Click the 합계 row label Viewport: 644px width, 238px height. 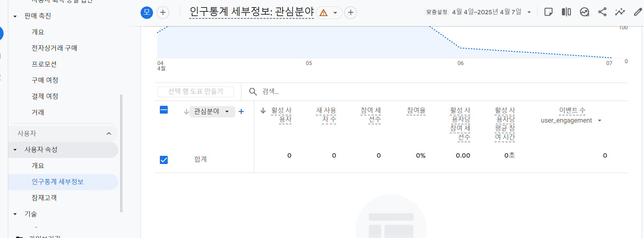tap(201, 159)
